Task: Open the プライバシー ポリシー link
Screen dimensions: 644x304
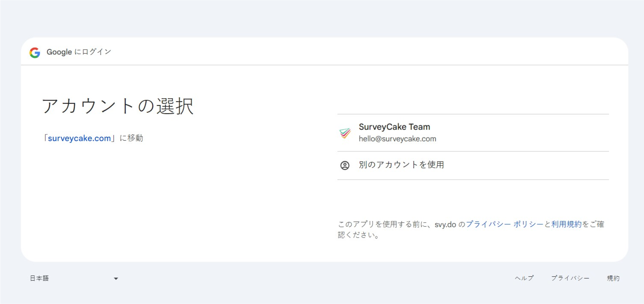Action: coord(504,224)
